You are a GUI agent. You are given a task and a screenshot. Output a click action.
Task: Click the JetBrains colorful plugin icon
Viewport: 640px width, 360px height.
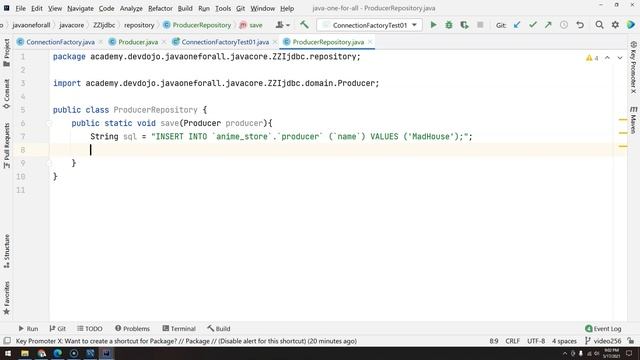[631, 25]
